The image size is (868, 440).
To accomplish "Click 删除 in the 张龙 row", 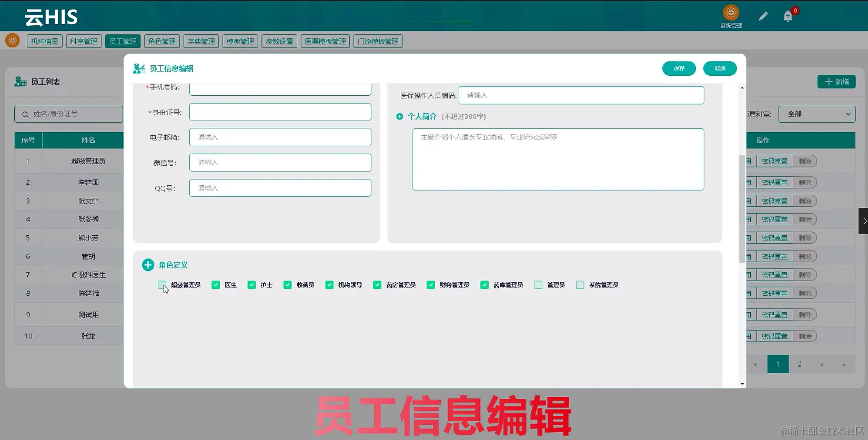I will [x=805, y=336].
